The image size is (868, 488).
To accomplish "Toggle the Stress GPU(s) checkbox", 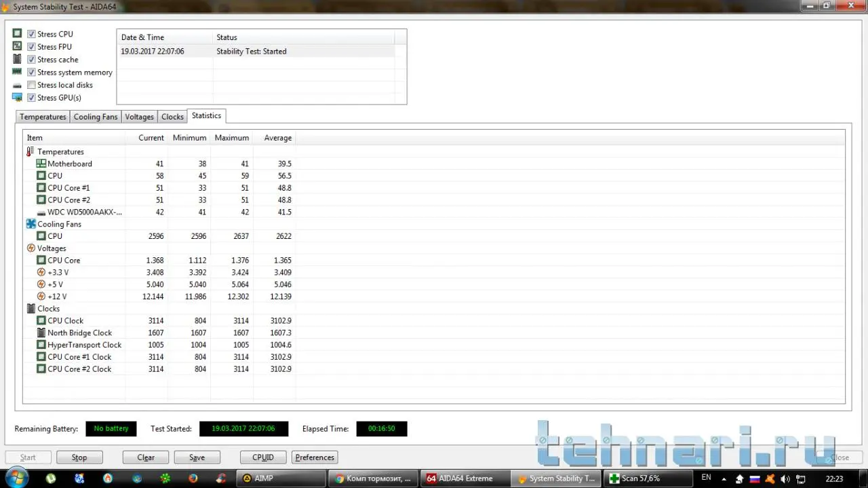I will (x=31, y=98).
